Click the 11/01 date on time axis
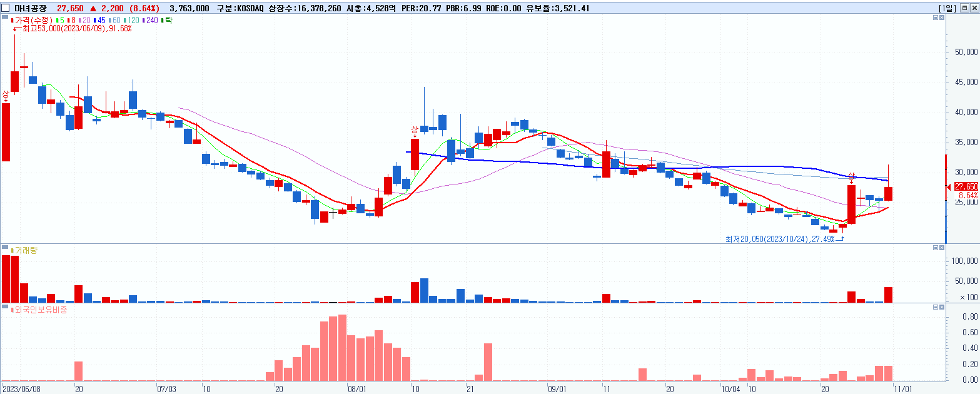Screen dimensions: 980x394 point(904,388)
